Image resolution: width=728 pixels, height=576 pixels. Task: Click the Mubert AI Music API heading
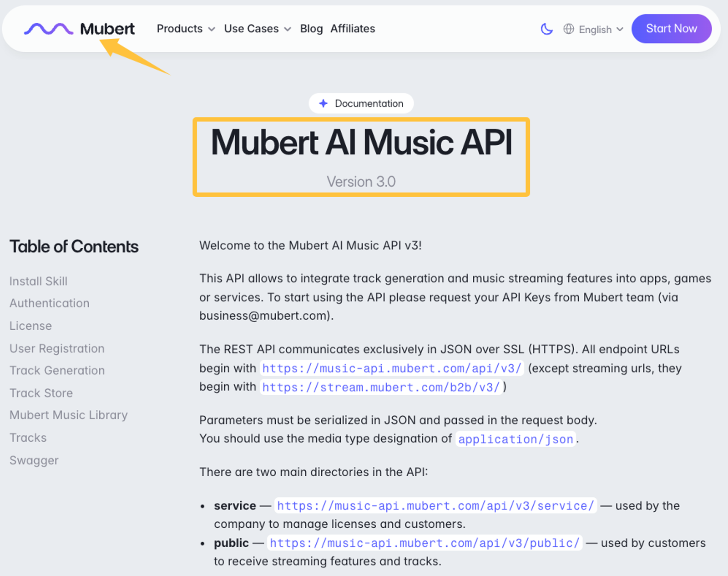[361, 143]
